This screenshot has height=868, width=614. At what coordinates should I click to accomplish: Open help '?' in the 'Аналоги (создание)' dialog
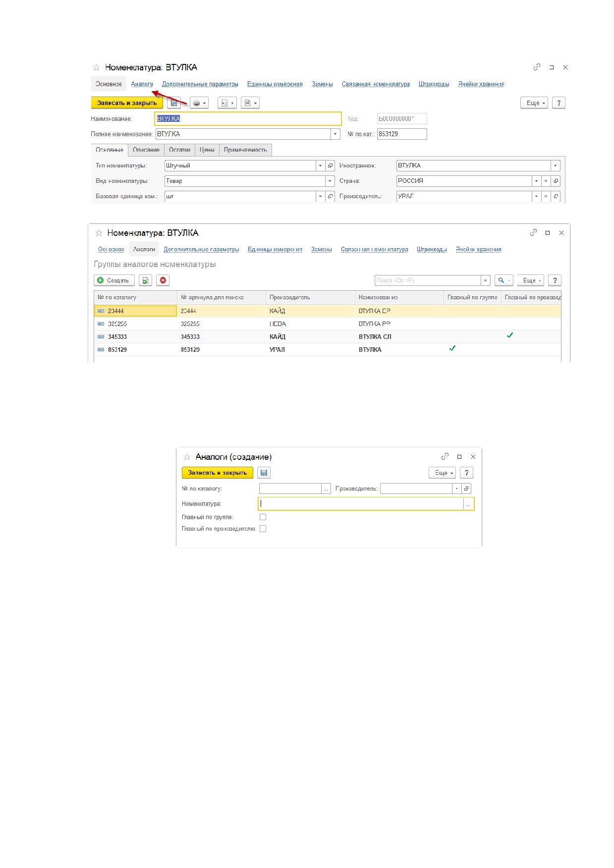[466, 473]
